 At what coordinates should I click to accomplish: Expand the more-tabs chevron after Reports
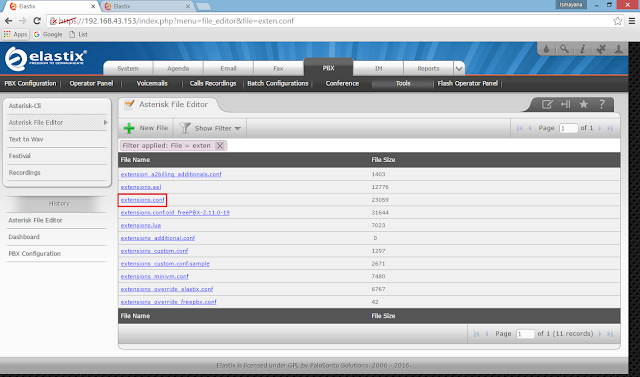click(x=459, y=69)
